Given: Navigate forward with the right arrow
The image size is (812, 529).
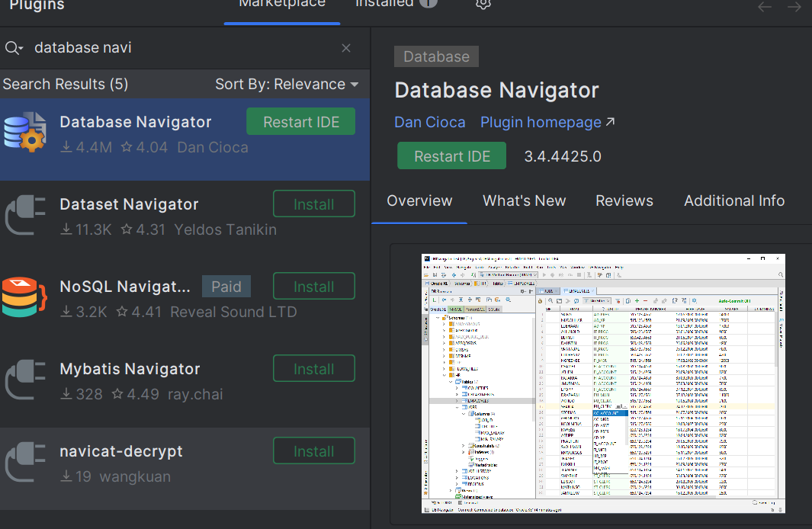Looking at the screenshot, I should click(x=794, y=6).
